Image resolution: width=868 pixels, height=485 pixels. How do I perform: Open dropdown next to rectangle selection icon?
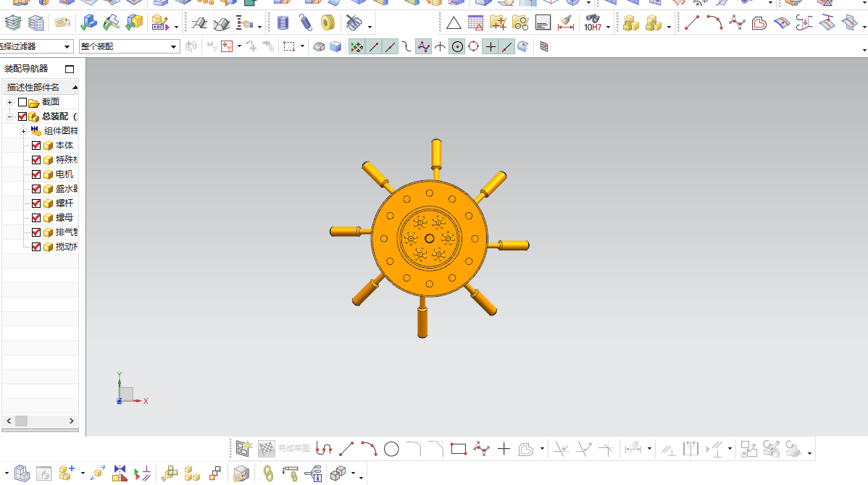[302, 46]
